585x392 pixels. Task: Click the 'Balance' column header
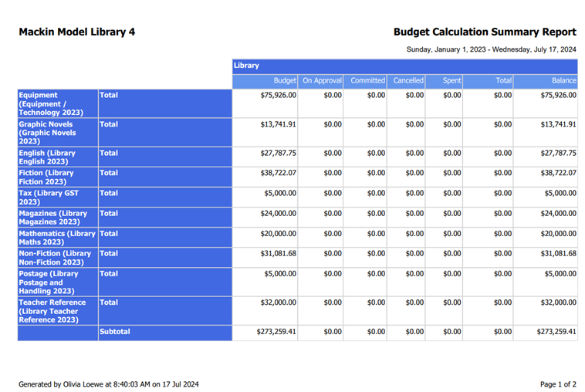(x=546, y=81)
